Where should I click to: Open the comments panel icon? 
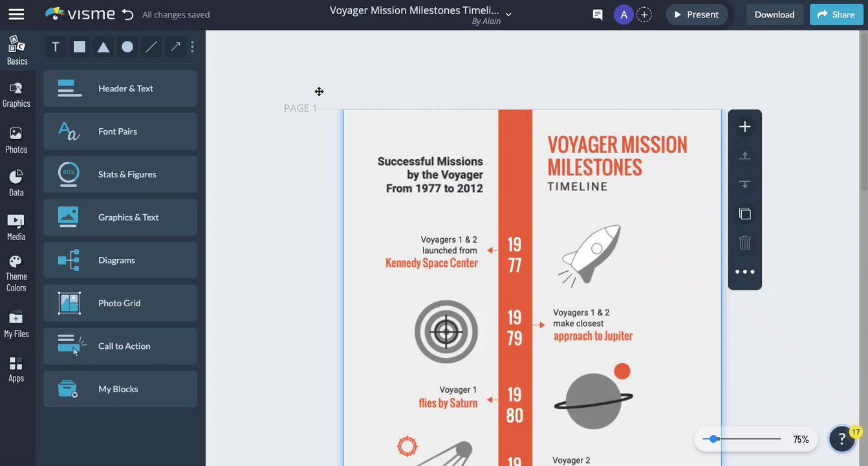(598, 14)
